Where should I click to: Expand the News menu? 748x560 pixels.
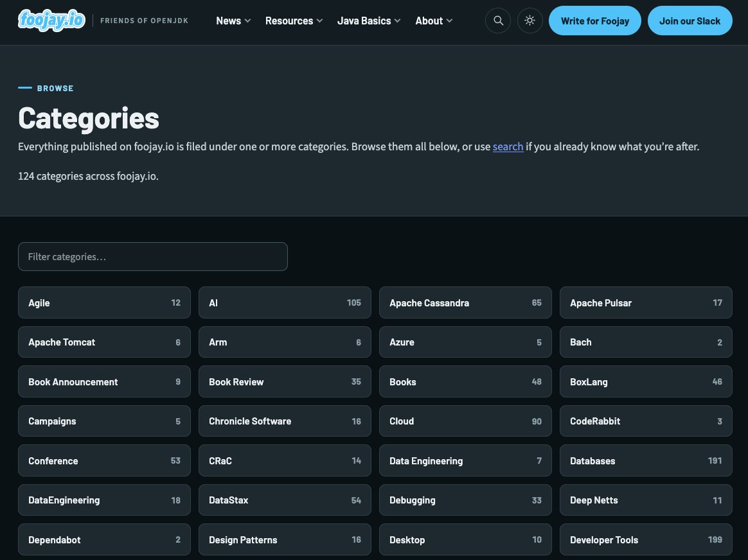coord(233,21)
